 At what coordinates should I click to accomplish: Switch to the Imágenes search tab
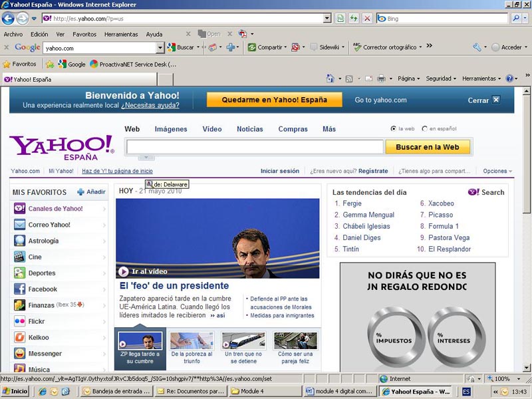pos(171,129)
